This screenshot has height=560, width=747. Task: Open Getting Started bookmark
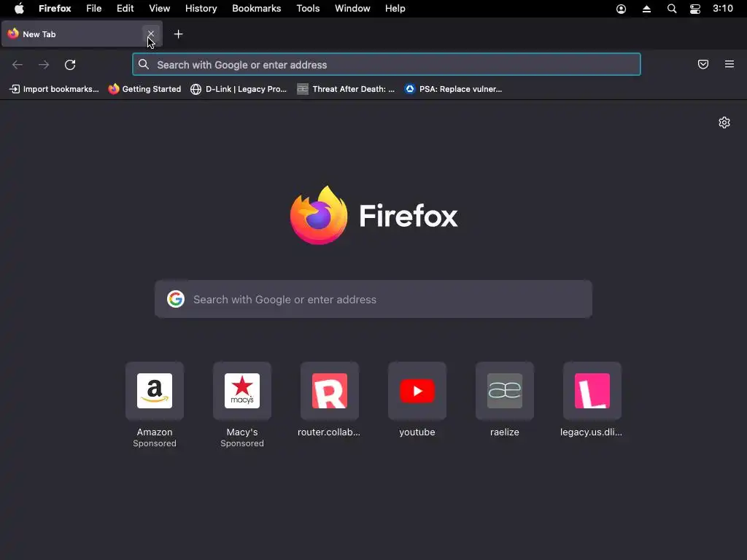(x=145, y=89)
